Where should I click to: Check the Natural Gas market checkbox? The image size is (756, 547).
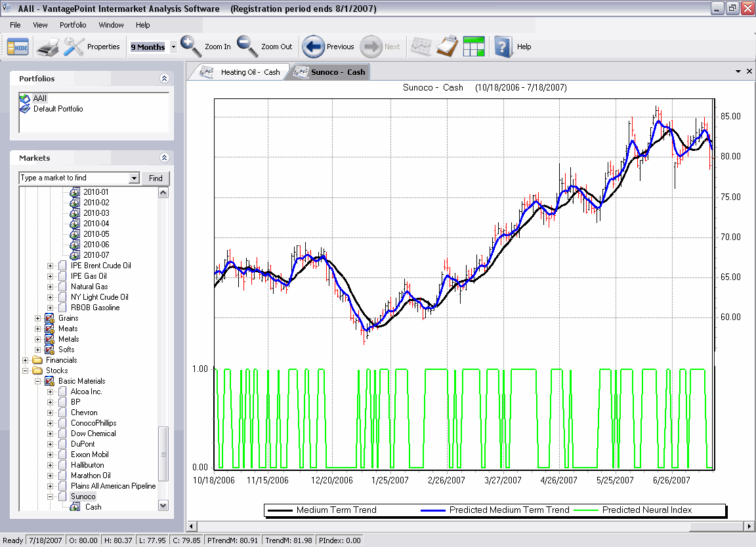pyautogui.click(x=62, y=287)
